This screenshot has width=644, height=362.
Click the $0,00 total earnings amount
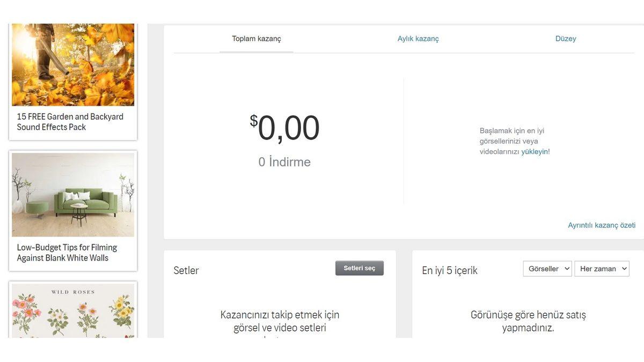pos(284,129)
